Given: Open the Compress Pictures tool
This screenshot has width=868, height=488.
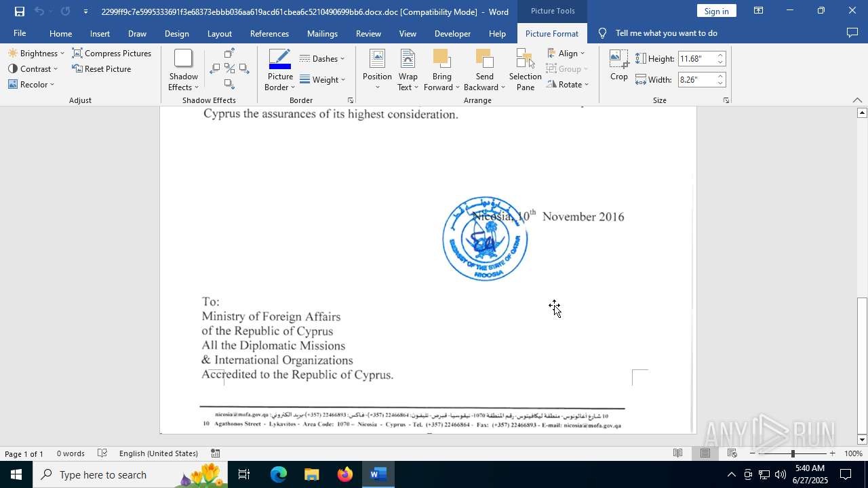Looking at the screenshot, I should coord(112,54).
